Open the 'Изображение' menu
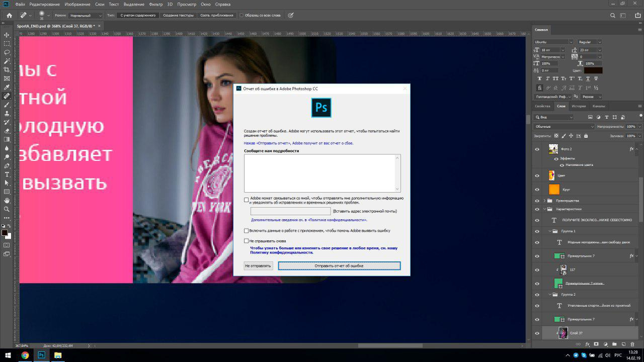The width and height of the screenshot is (644, 362). pos(76,4)
